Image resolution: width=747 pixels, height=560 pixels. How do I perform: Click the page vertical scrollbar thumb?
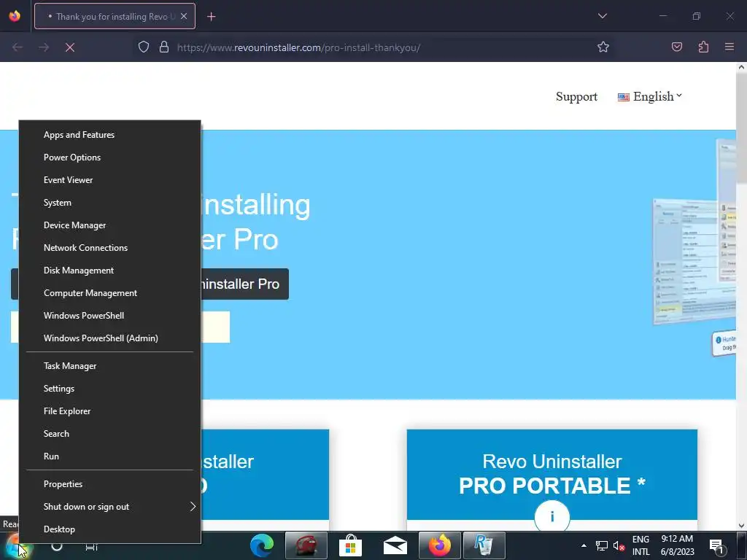click(x=741, y=128)
